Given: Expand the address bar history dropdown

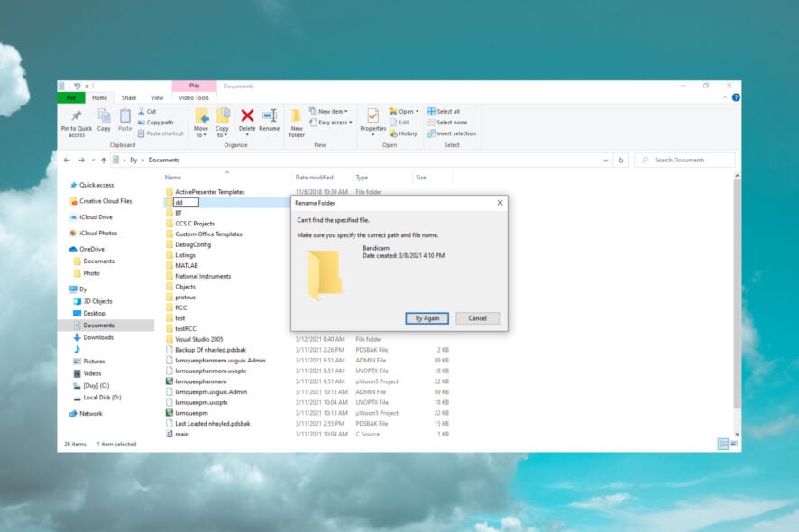Looking at the screenshot, I should [605, 160].
